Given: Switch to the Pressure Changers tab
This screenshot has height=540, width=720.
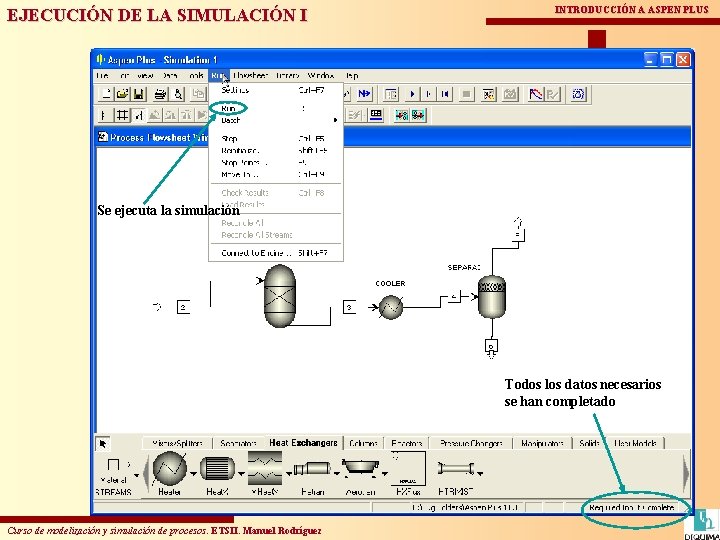Looking at the screenshot, I should pos(471,444).
